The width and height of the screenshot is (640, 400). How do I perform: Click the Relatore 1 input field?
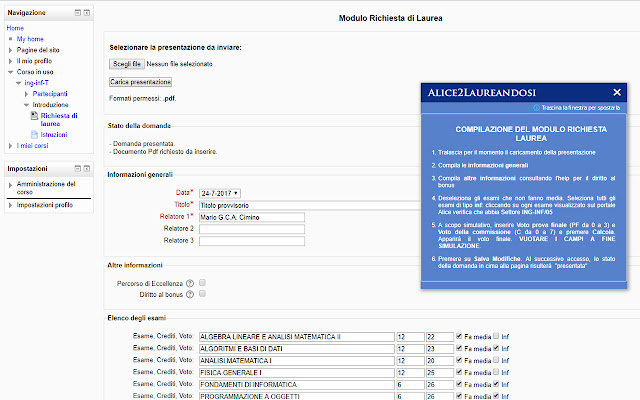252,217
